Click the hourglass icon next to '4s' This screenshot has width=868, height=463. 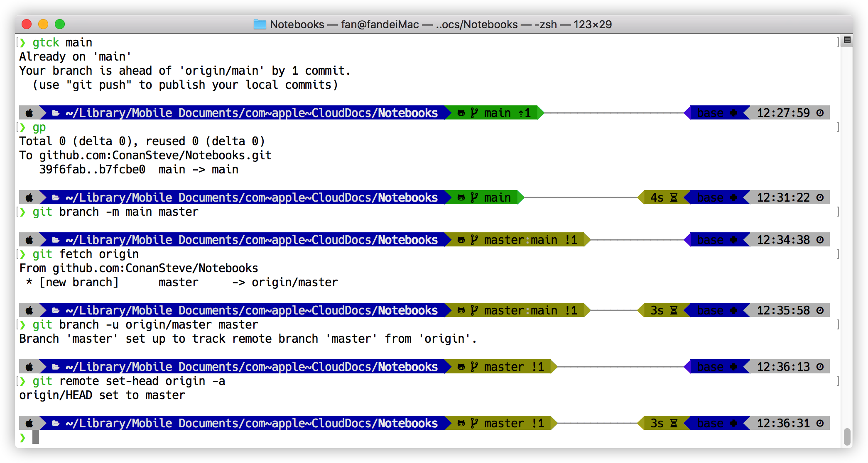[x=674, y=197]
